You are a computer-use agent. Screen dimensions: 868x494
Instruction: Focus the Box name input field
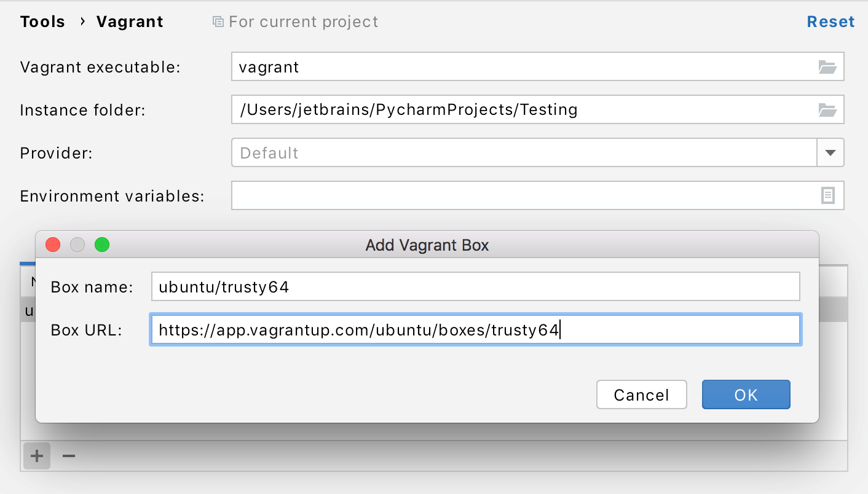[x=473, y=286]
